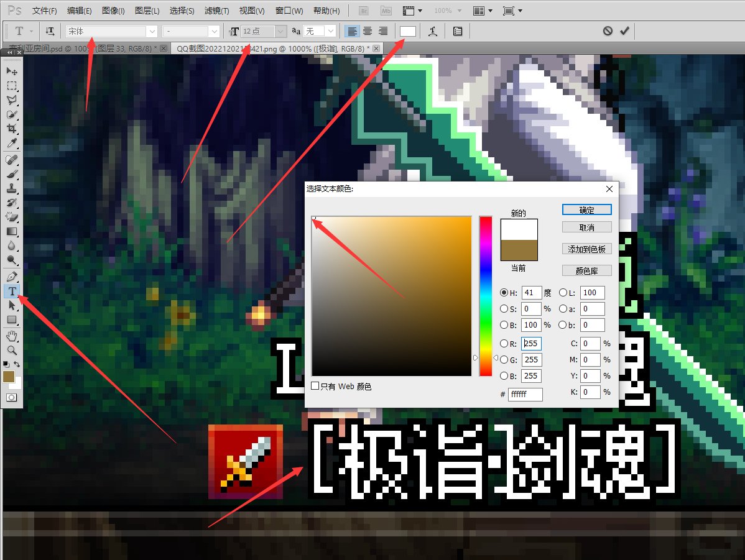Click the text color swatch in options bar
Viewport: 745px width, 560px height.
(408, 31)
